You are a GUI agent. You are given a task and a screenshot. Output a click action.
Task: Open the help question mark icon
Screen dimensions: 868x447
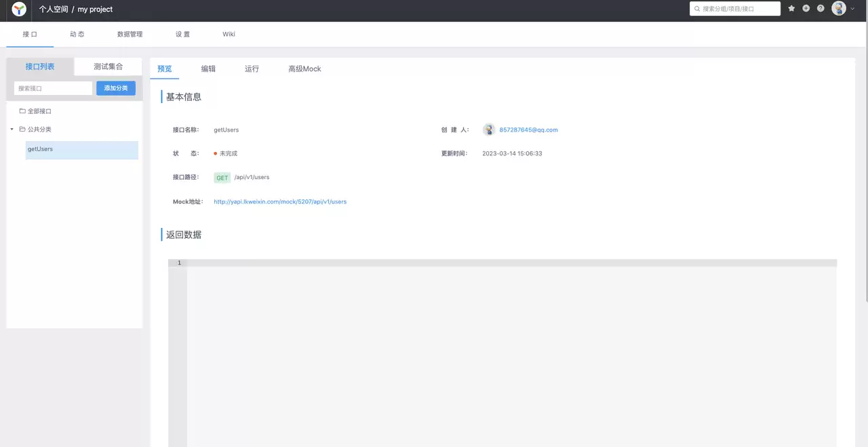[821, 9]
